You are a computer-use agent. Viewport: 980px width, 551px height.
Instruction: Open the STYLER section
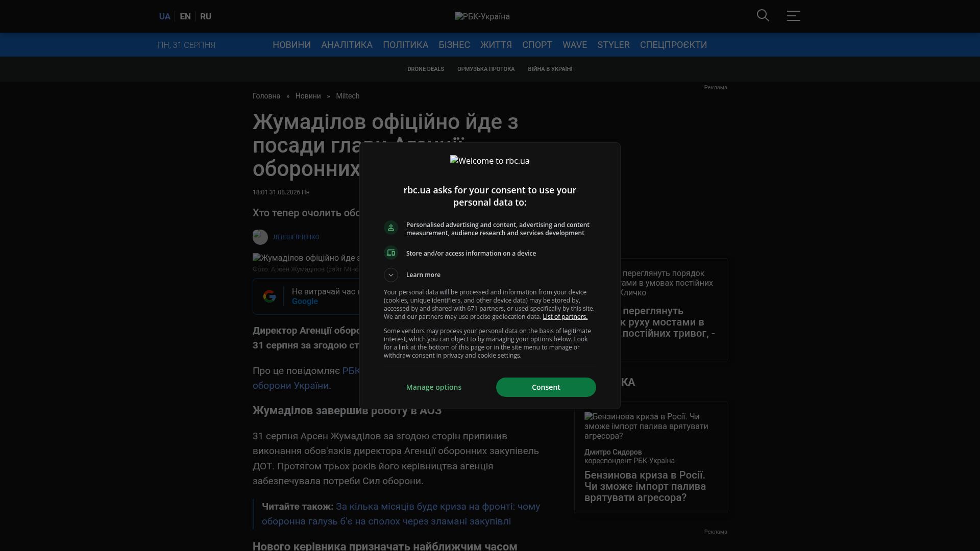(x=614, y=45)
